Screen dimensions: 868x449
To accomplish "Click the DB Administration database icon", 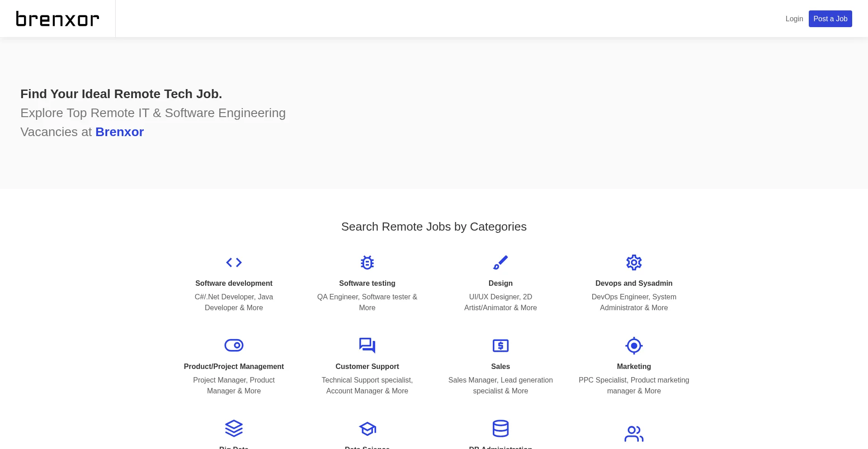I will [x=500, y=428].
